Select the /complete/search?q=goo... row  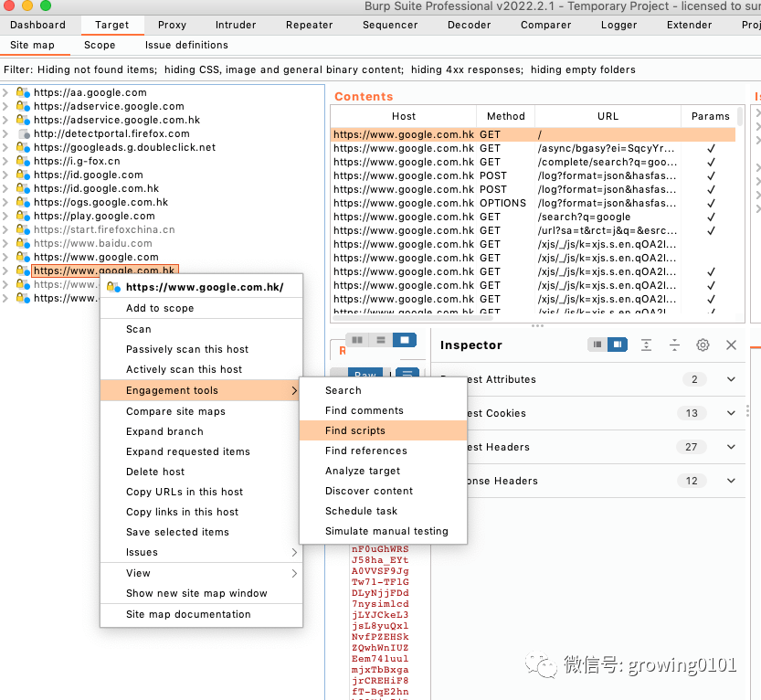click(x=533, y=162)
